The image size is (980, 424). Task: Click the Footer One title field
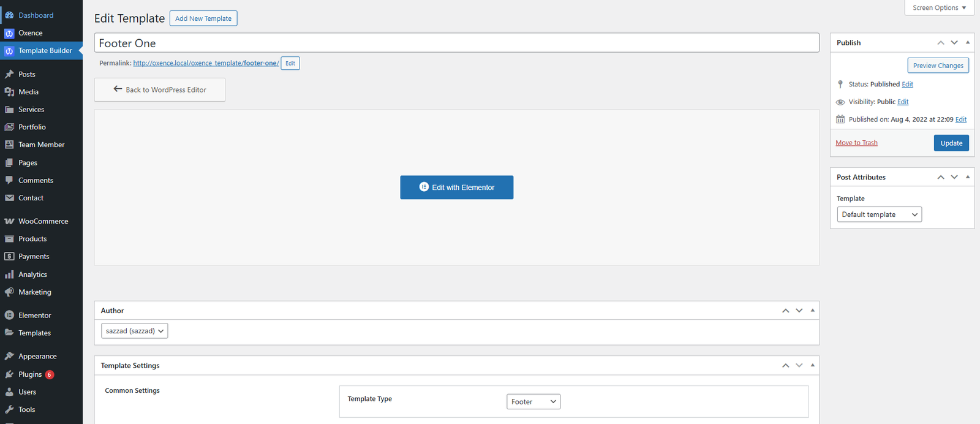pyautogui.click(x=456, y=43)
